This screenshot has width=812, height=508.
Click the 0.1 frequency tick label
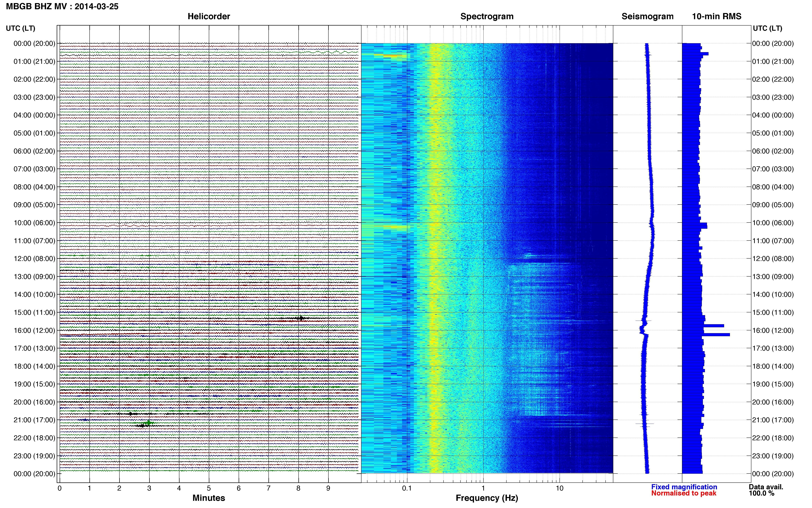[x=407, y=488]
